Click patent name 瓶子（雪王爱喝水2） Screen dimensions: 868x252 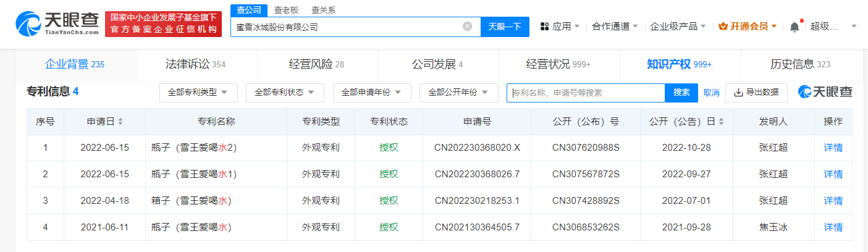coord(195,148)
